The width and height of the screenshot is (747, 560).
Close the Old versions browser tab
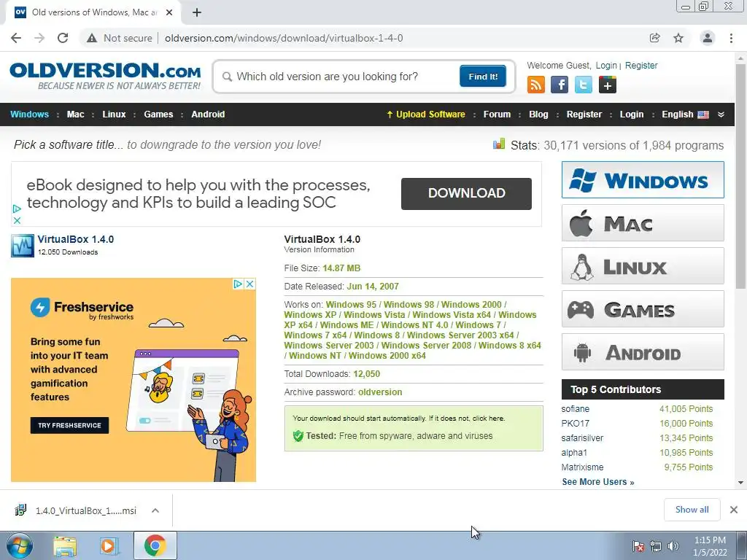169,12
